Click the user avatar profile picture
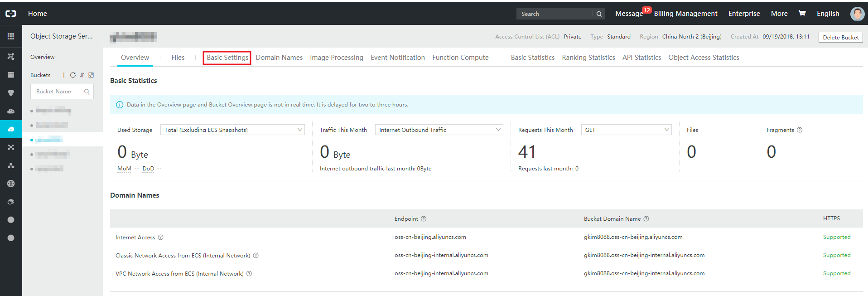 (857, 14)
